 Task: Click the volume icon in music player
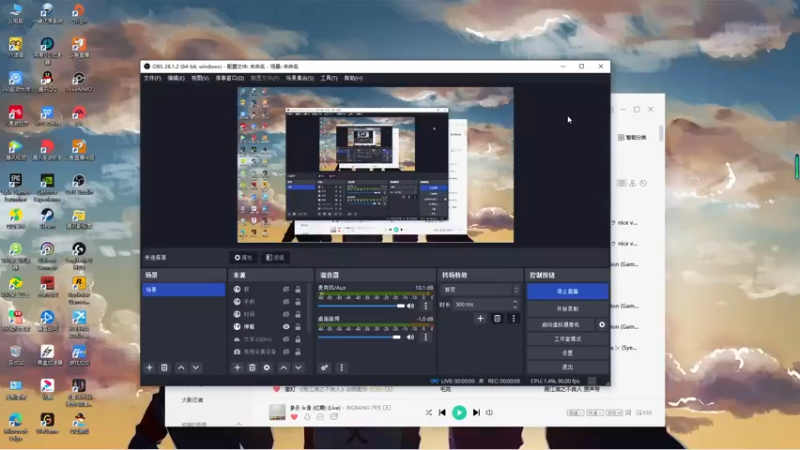point(489,412)
